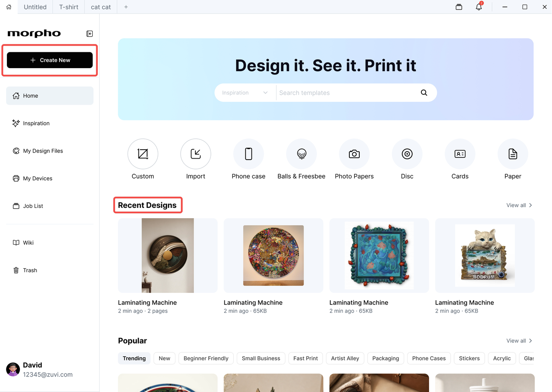Open Inspiration in sidebar
The width and height of the screenshot is (552, 392).
coord(50,123)
